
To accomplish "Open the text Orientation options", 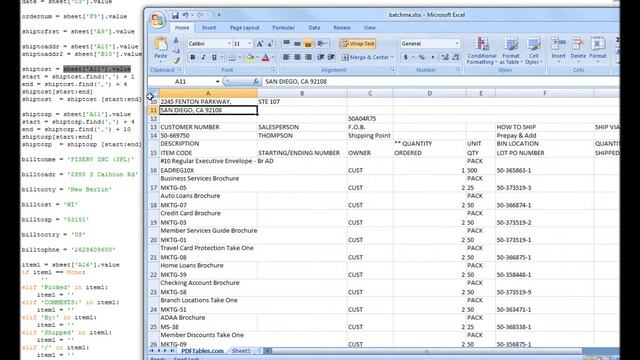I will click(x=322, y=43).
